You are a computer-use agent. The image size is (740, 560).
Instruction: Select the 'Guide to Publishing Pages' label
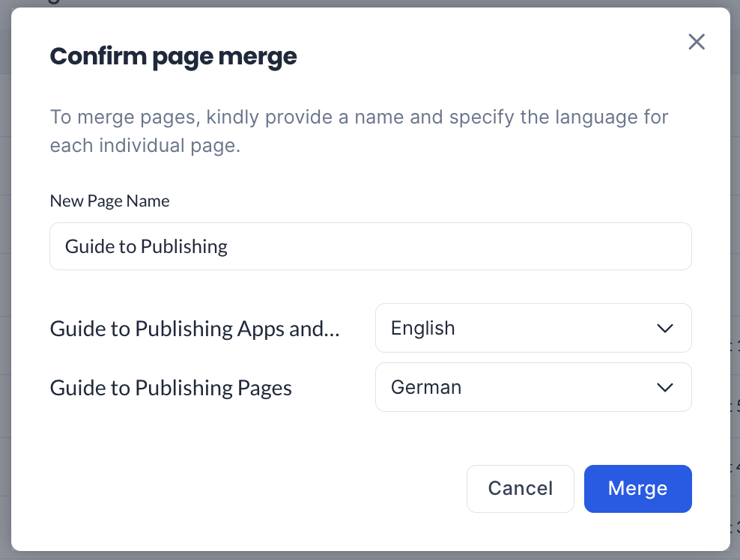(x=171, y=388)
